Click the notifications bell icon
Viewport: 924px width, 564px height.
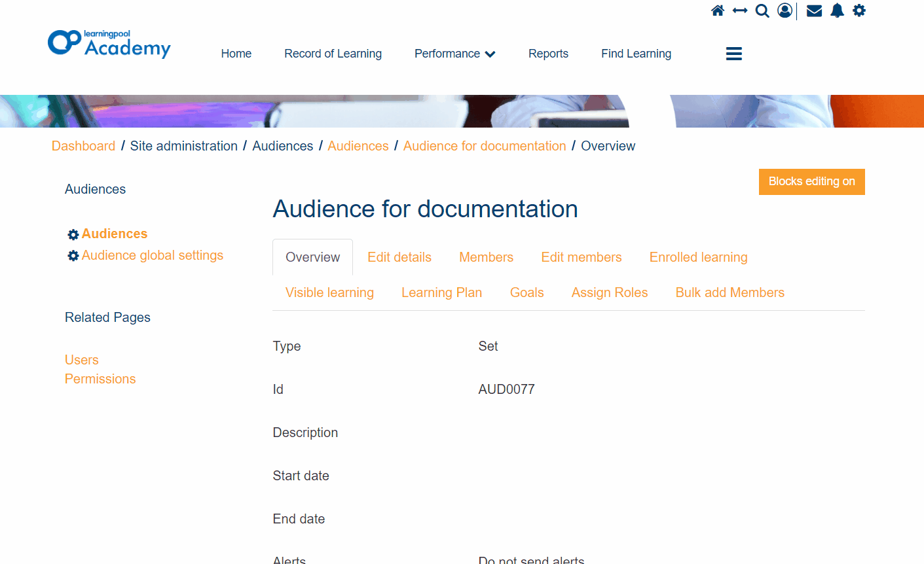point(837,10)
